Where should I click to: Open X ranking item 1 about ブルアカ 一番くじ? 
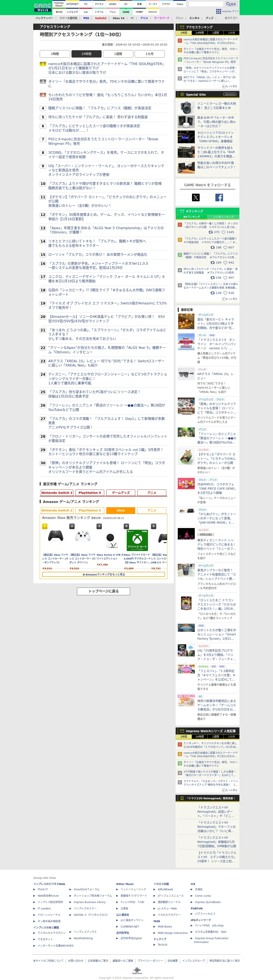pos(210,226)
